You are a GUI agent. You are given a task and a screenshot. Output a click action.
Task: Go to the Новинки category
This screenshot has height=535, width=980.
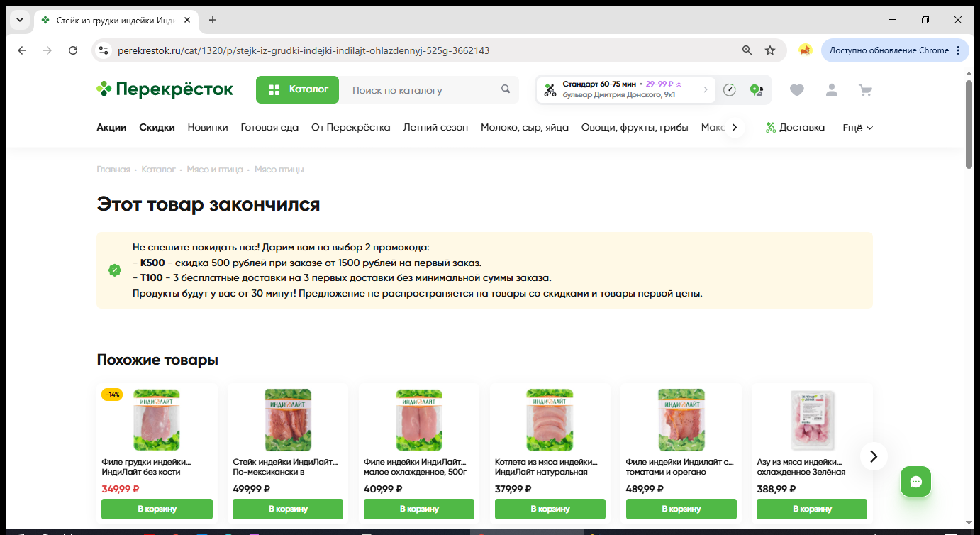point(208,128)
